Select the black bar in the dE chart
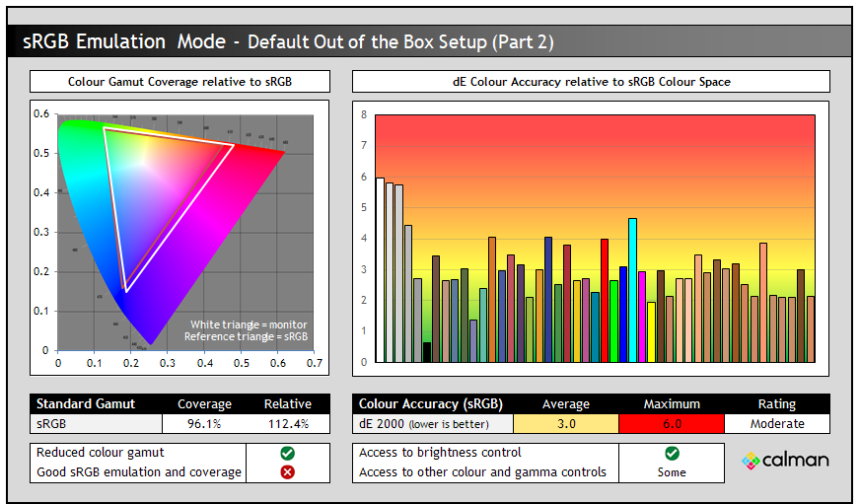The width and height of the screenshot is (860, 504). point(427,352)
